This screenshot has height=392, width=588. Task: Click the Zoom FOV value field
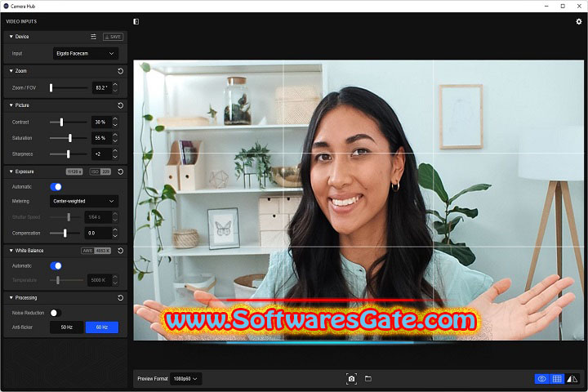pos(101,87)
